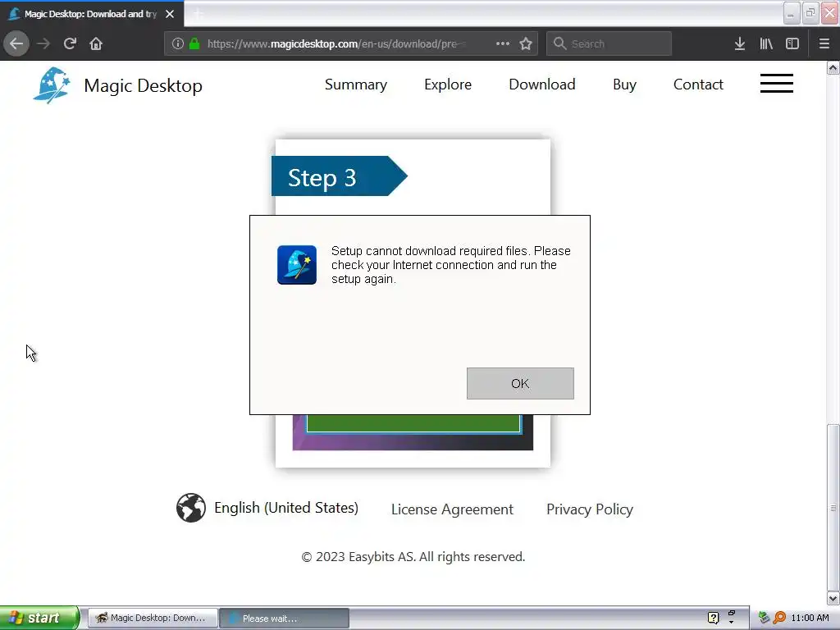Click the page scrollbar down arrow
This screenshot has height=630, width=840.
tap(833, 598)
